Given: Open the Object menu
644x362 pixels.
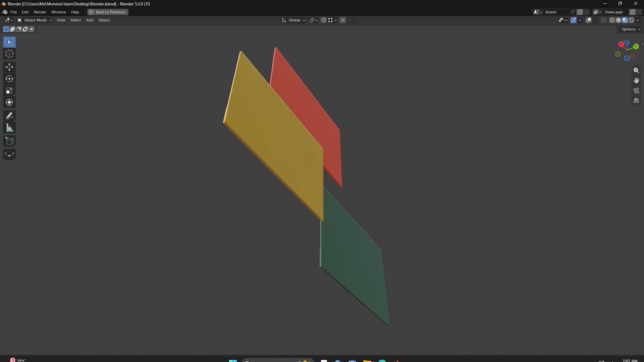Looking at the screenshot, I should click(104, 20).
